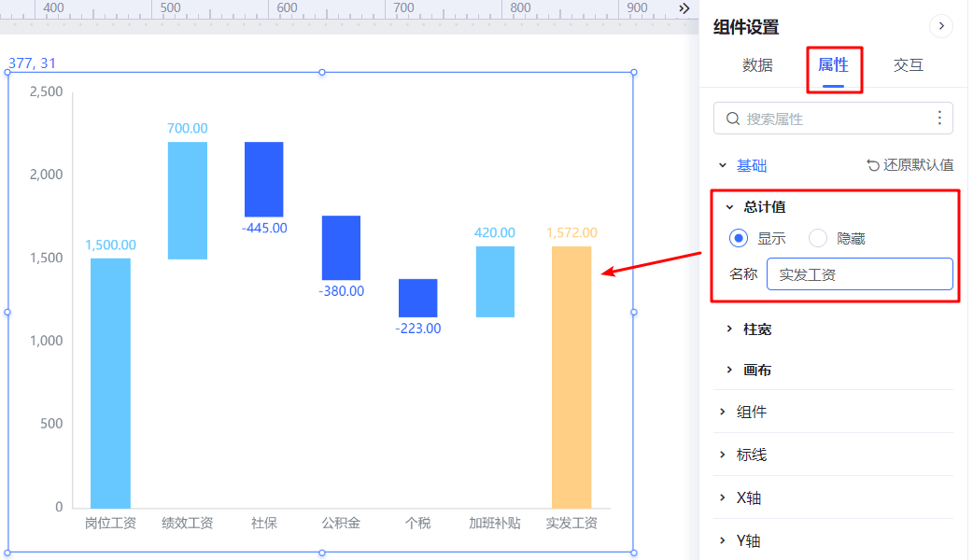
Task: Click the 组件设置 panel title
Action: [746, 27]
